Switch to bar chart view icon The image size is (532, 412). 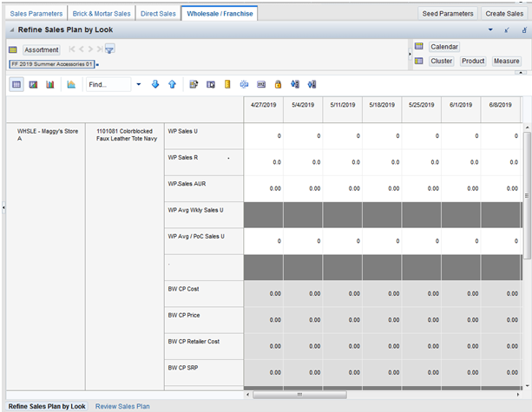pyautogui.click(x=49, y=84)
